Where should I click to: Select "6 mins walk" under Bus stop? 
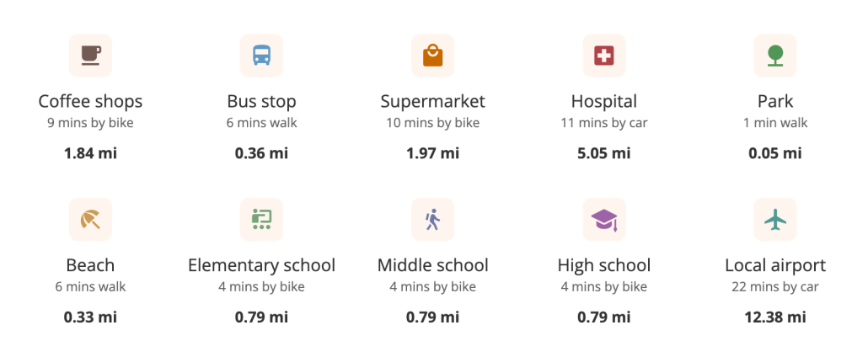[261, 123]
